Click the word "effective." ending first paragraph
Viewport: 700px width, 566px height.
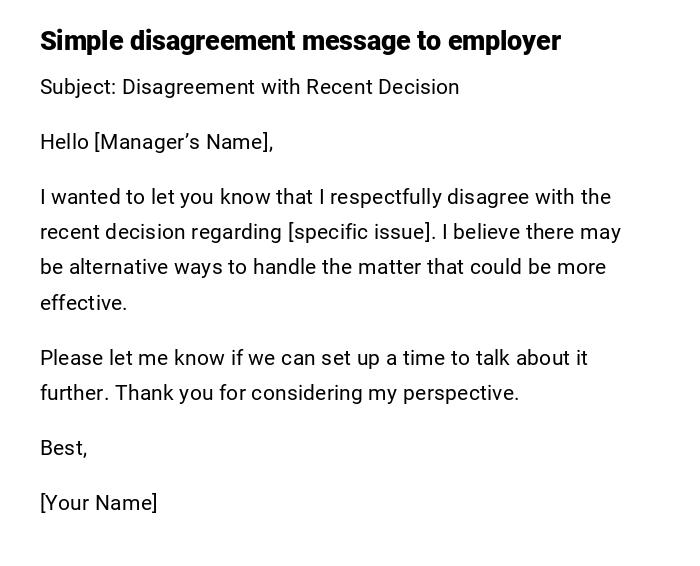pyautogui.click(x=83, y=303)
